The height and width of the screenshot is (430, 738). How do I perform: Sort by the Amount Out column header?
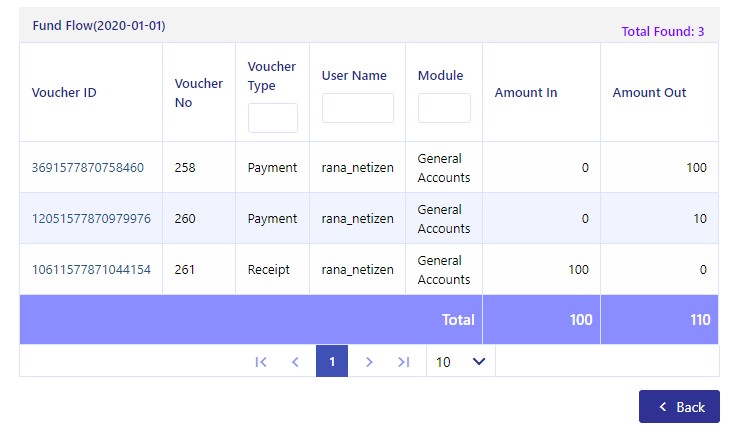[649, 92]
